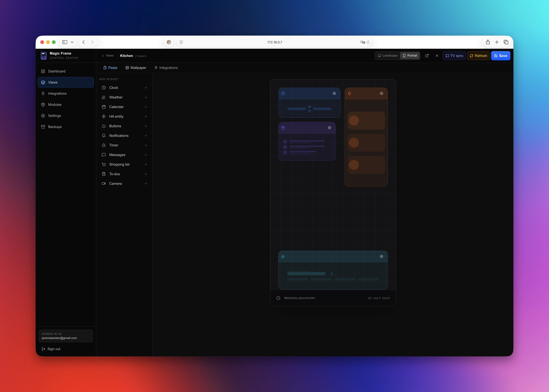Click the Safari share icon
549x392 pixels.
click(x=488, y=42)
